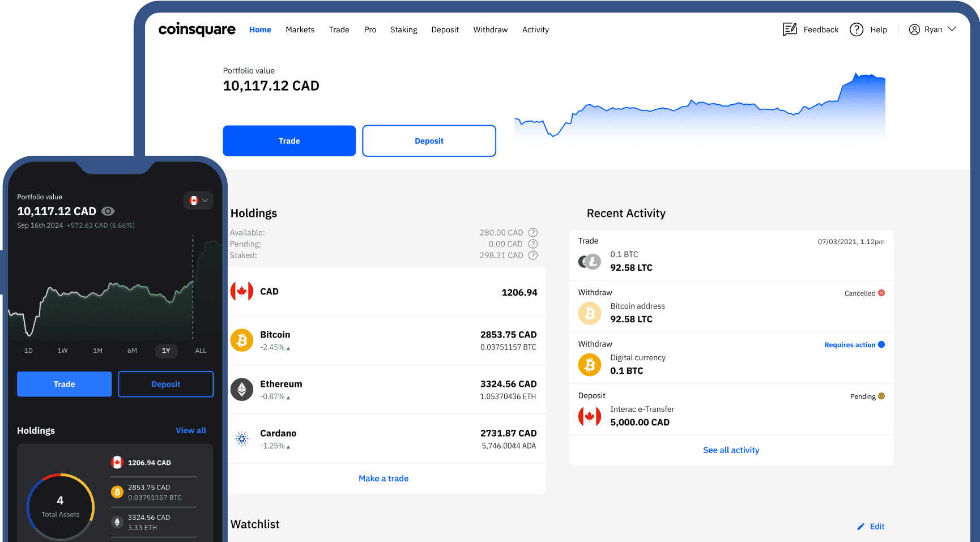Click the desktop 10,117.12 CAD portfolio value
The width and height of the screenshot is (980, 542).
click(271, 86)
